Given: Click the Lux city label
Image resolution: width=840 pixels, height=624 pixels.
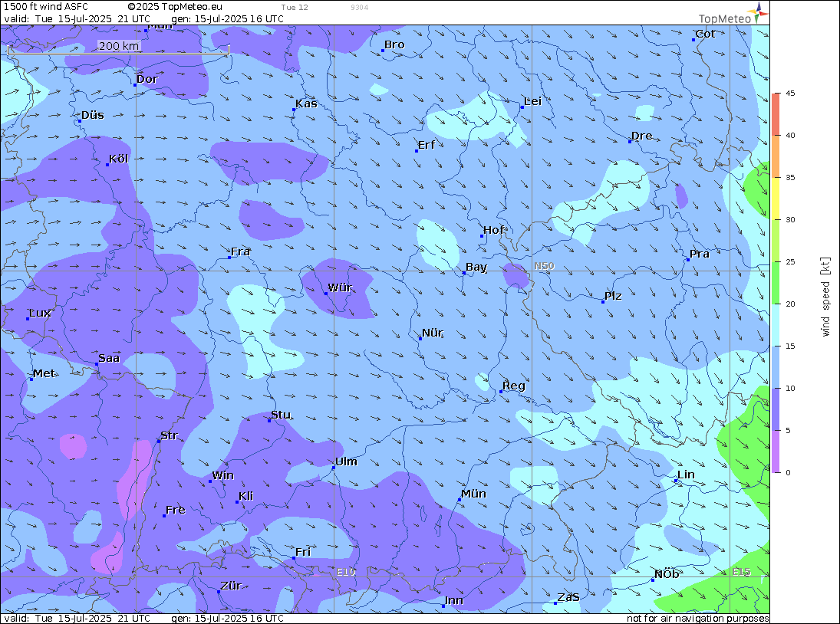Looking at the screenshot, I should click(x=40, y=313).
